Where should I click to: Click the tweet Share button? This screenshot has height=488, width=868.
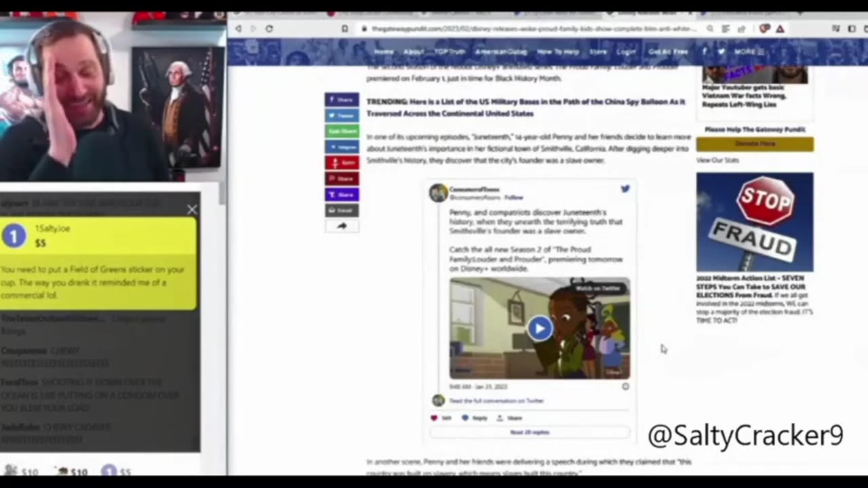tap(510, 418)
